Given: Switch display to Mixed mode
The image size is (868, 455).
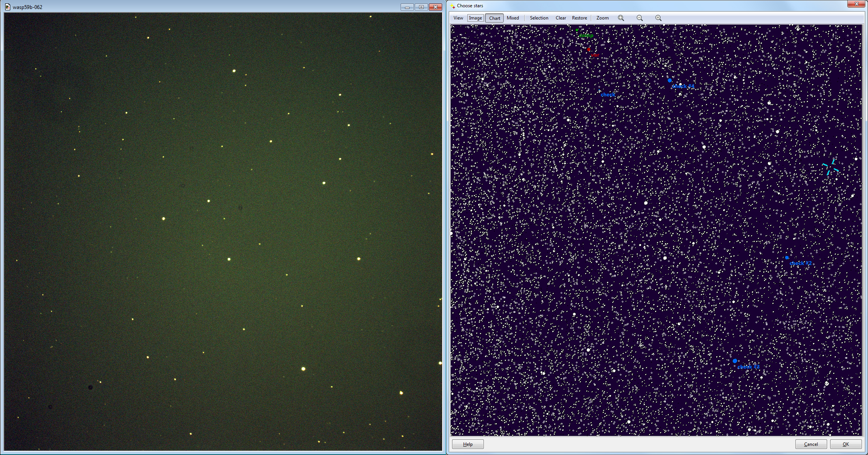Looking at the screenshot, I should 513,18.
